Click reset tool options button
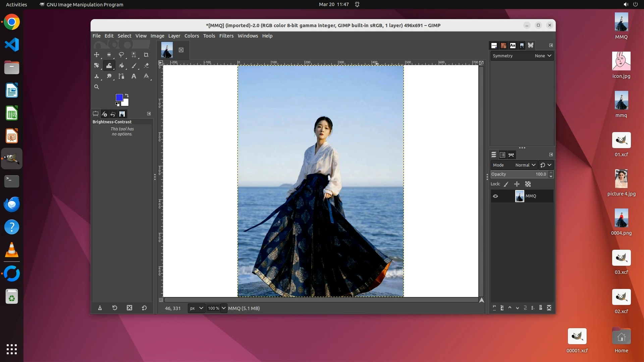 pos(144,308)
